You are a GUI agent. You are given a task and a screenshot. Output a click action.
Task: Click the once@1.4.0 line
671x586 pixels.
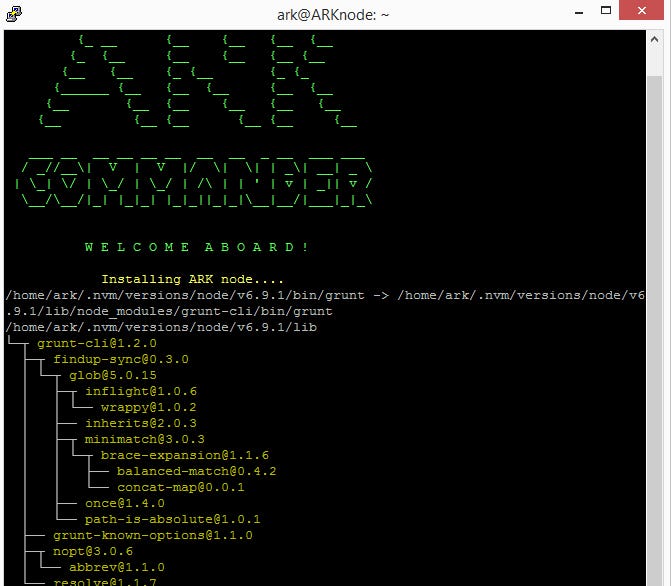(x=125, y=503)
